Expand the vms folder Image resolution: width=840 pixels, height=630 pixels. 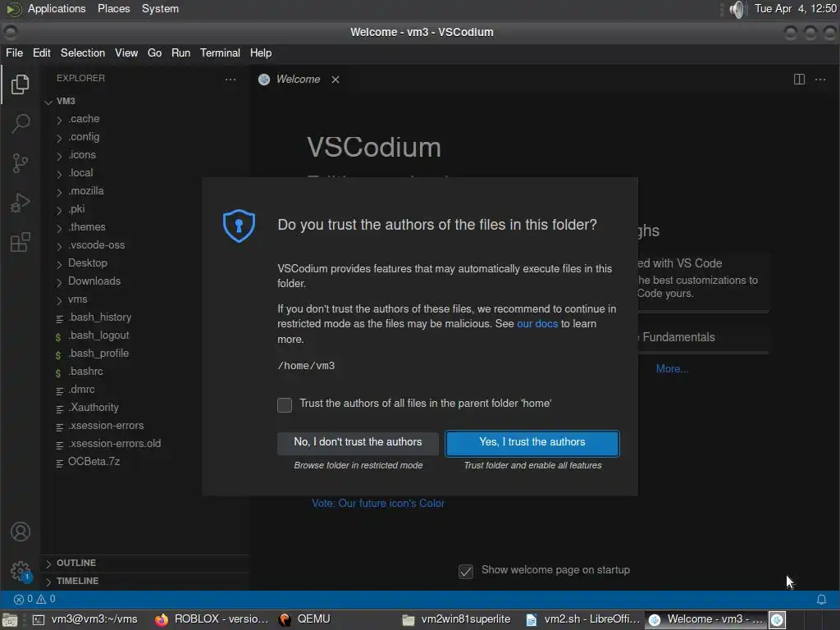click(78, 299)
